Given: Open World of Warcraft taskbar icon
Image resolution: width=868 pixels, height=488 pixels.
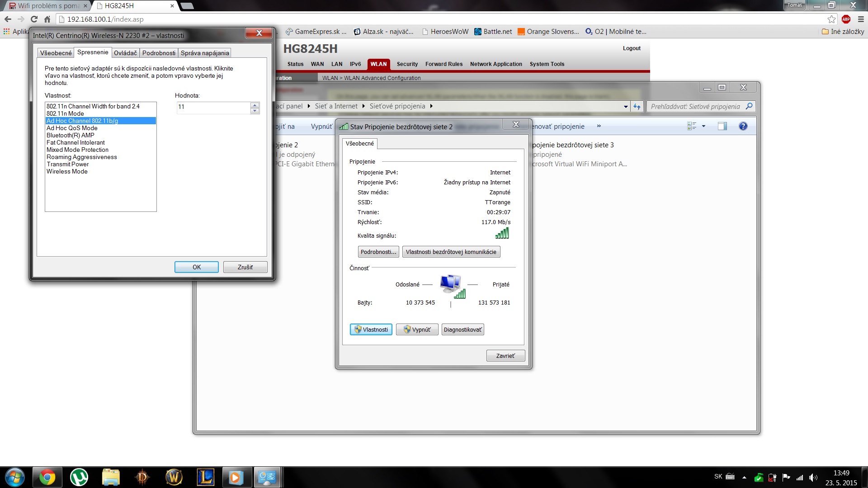Looking at the screenshot, I should click(x=174, y=477).
